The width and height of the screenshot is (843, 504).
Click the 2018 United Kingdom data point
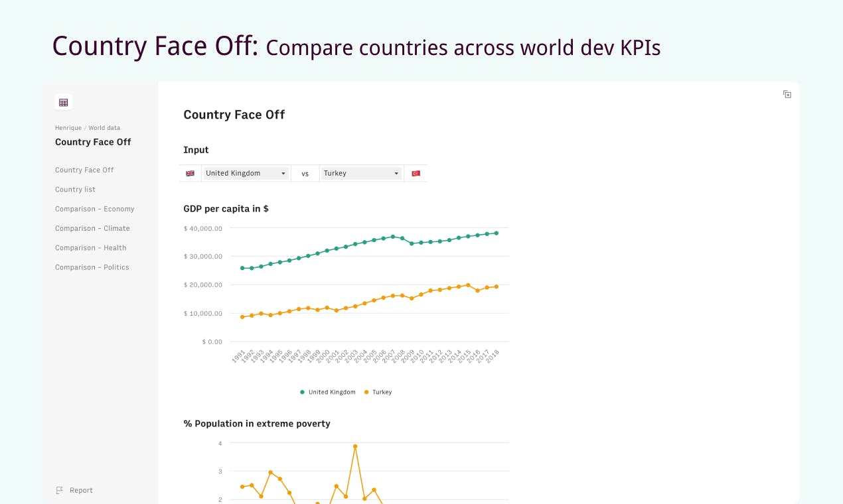[x=496, y=233]
